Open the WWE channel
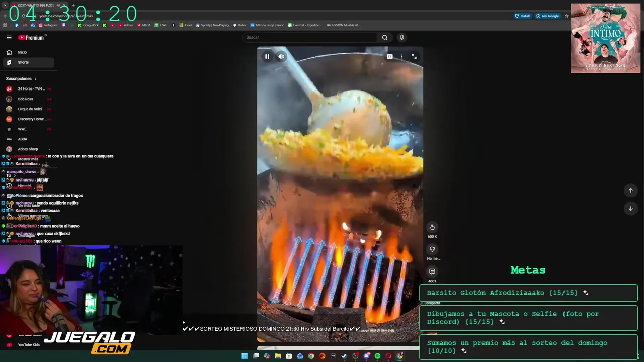The width and height of the screenshot is (644, 362). pyautogui.click(x=28, y=129)
